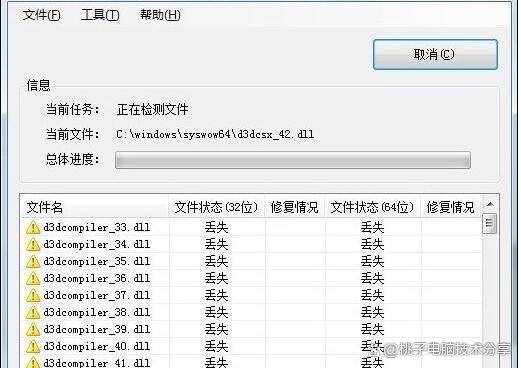The image size is (521, 368).
Task: Click the 取消(C) cancel button
Action: pos(435,54)
